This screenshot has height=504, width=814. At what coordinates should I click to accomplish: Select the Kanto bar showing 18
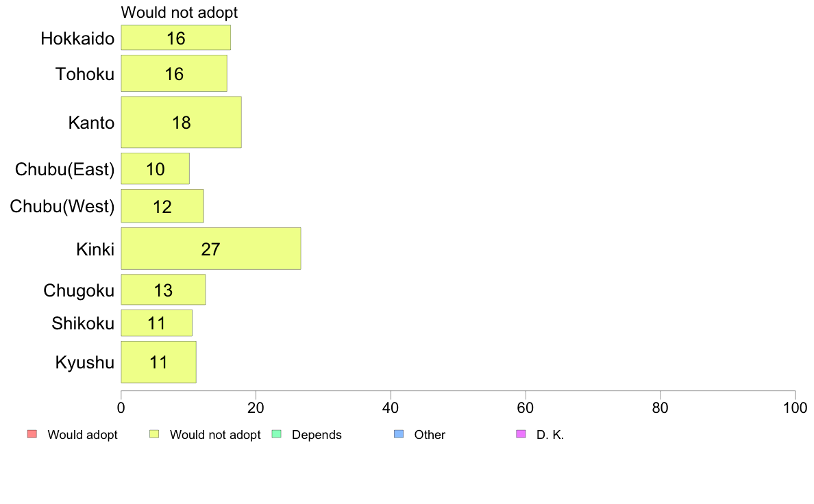181,122
